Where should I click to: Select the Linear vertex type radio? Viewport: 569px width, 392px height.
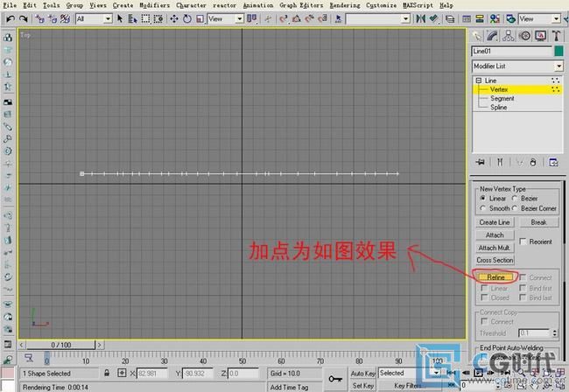tap(483, 199)
